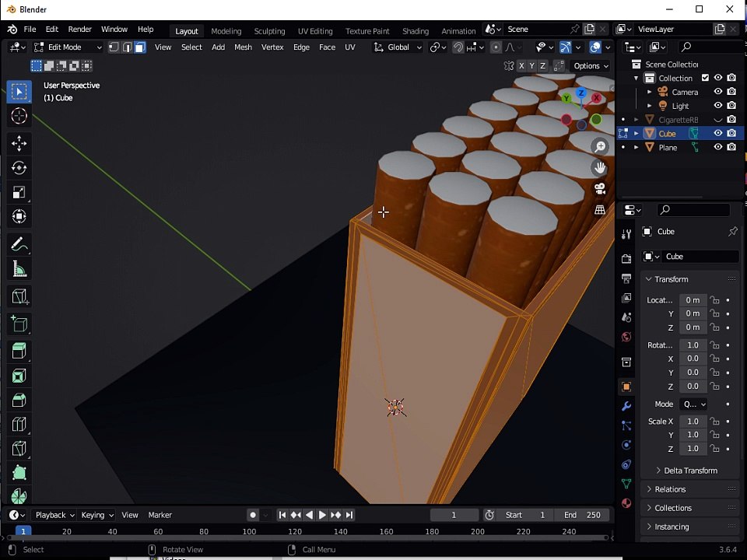This screenshot has width=747, height=560.
Task: Open the rotation Mode dropdown
Action: tap(693, 404)
